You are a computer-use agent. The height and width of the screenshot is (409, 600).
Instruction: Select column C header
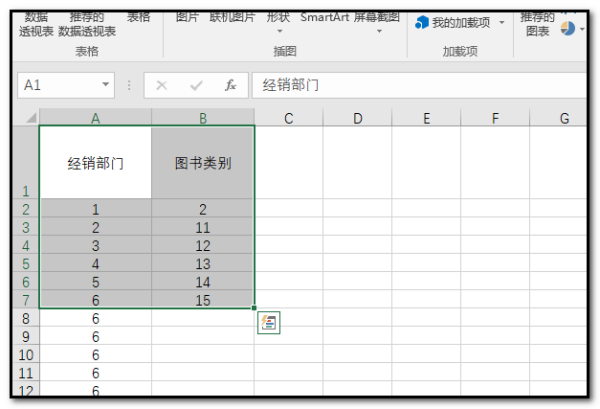tap(289, 118)
